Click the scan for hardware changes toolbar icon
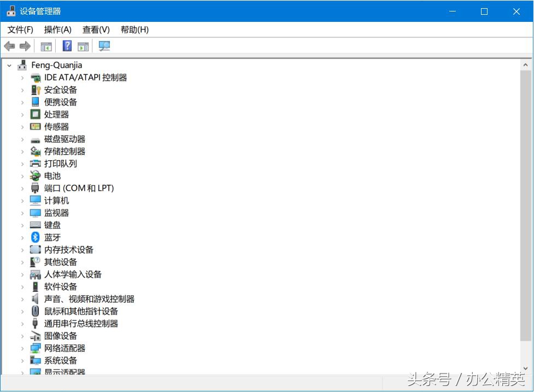Image resolution: width=534 pixels, height=392 pixels. [x=104, y=46]
